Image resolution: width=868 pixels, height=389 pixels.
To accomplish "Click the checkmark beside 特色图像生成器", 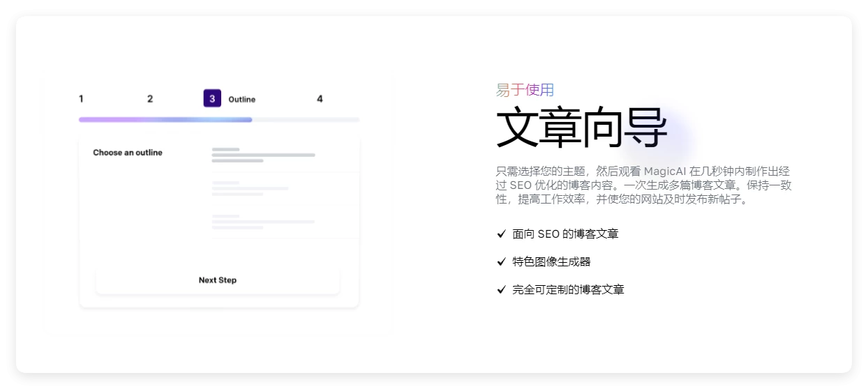I will point(500,262).
